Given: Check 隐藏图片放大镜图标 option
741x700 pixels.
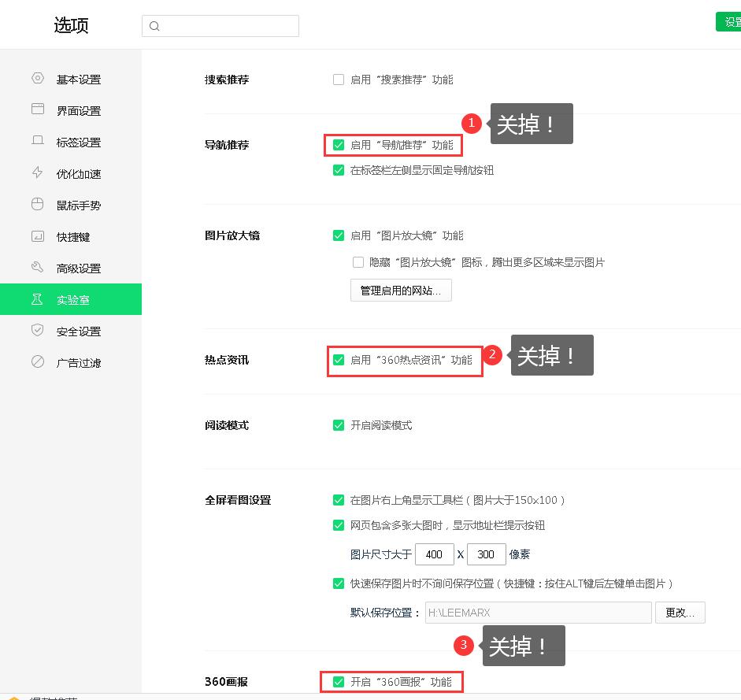Looking at the screenshot, I should pos(358,262).
